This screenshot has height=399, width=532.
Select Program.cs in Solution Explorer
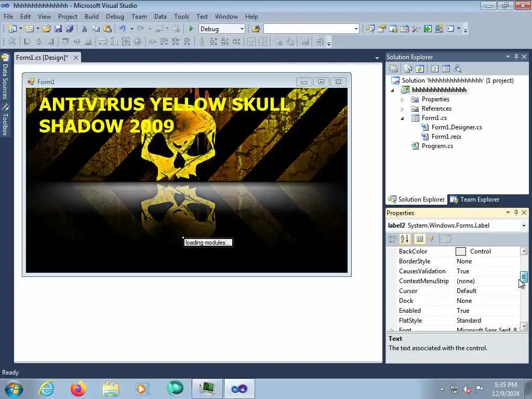tap(437, 146)
